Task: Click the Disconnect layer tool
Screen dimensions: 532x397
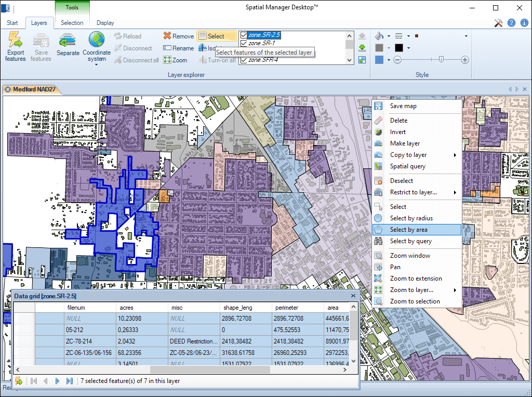Action: [133, 48]
